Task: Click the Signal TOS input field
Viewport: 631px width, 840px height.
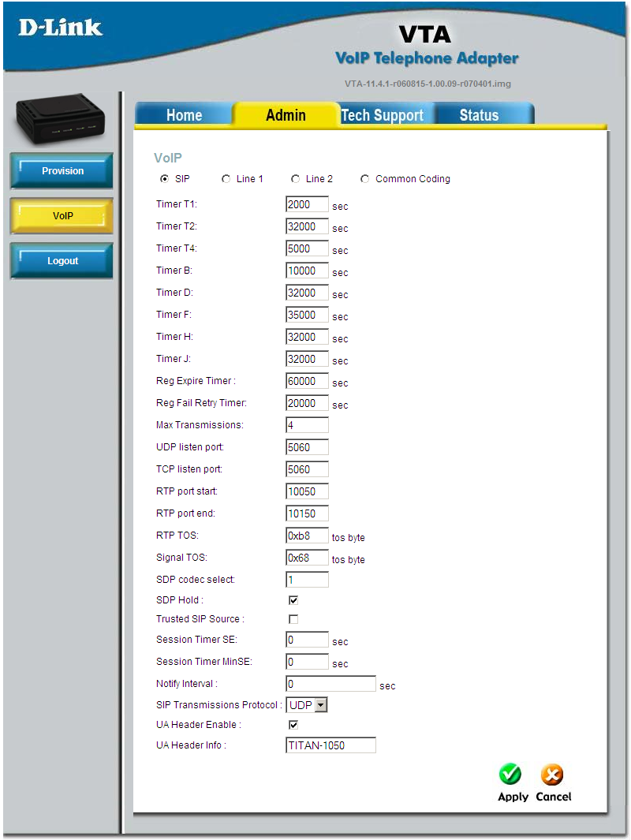Action: (307, 558)
